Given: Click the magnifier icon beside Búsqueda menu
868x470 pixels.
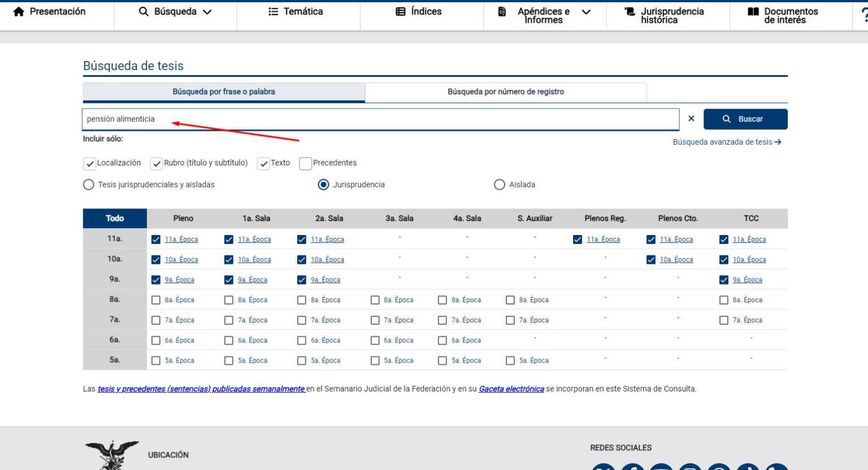Looking at the screenshot, I should (144, 12).
